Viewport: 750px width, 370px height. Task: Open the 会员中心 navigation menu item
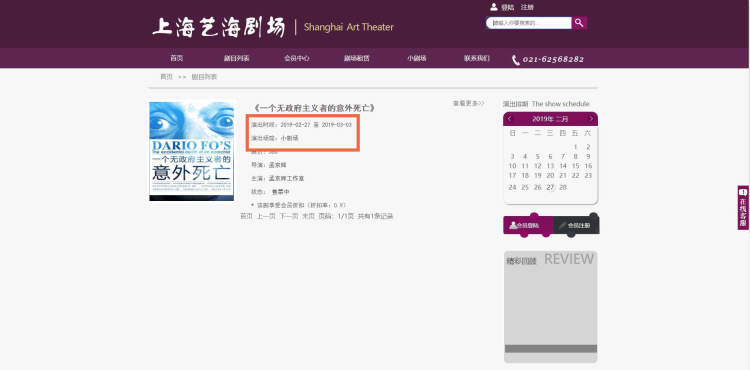(x=297, y=58)
